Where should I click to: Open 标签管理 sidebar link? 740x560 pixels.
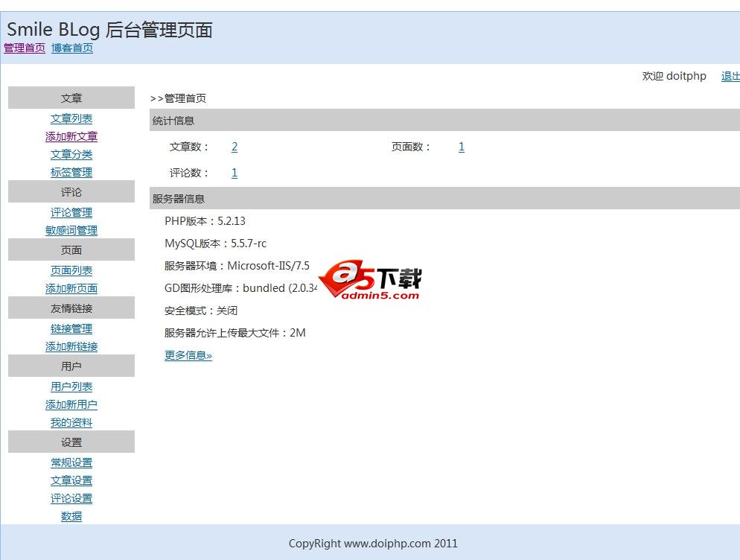[71, 172]
